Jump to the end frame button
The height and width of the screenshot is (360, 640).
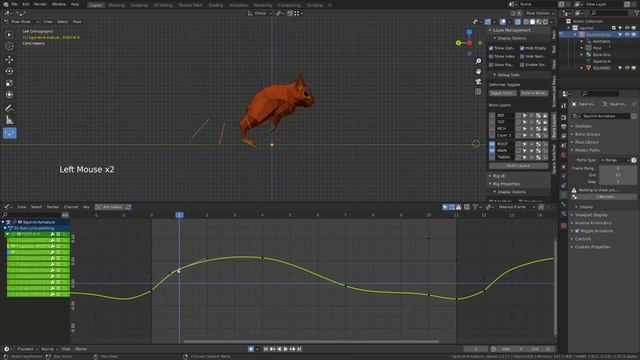coord(299,349)
